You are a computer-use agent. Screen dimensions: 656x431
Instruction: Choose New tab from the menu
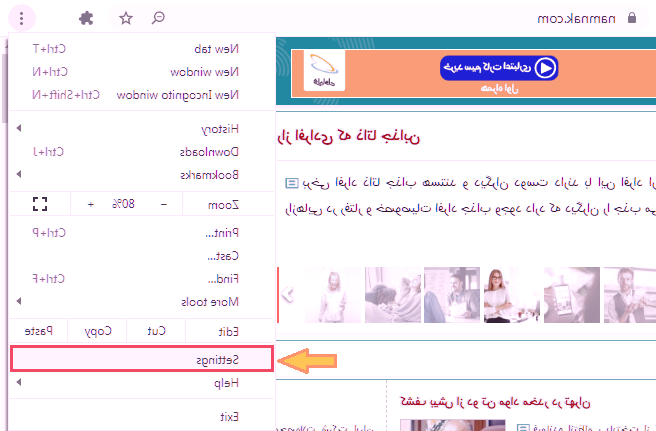pos(141,49)
